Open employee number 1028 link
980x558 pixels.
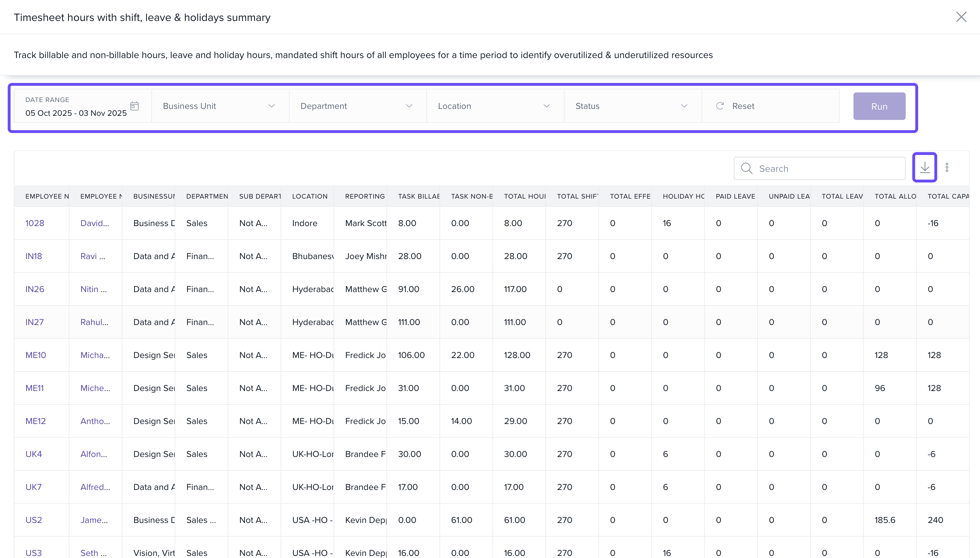tap(34, 223)
